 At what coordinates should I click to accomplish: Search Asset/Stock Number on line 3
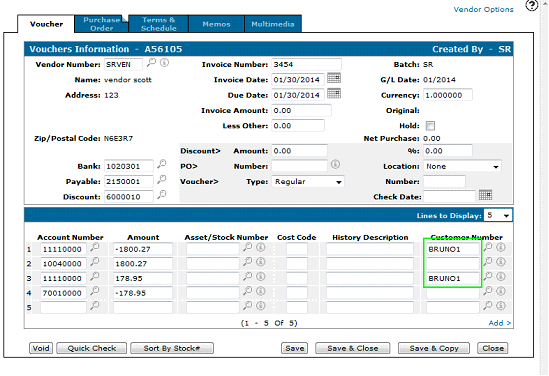point(248,276)
